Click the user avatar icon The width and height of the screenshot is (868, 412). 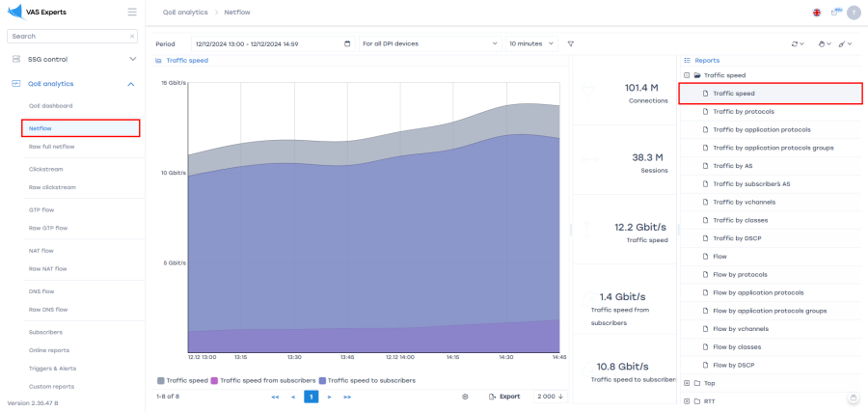click(x=852, y=12)
